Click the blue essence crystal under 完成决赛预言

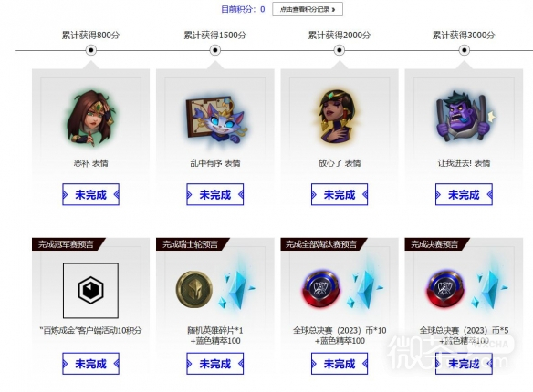tap(489, 285)
